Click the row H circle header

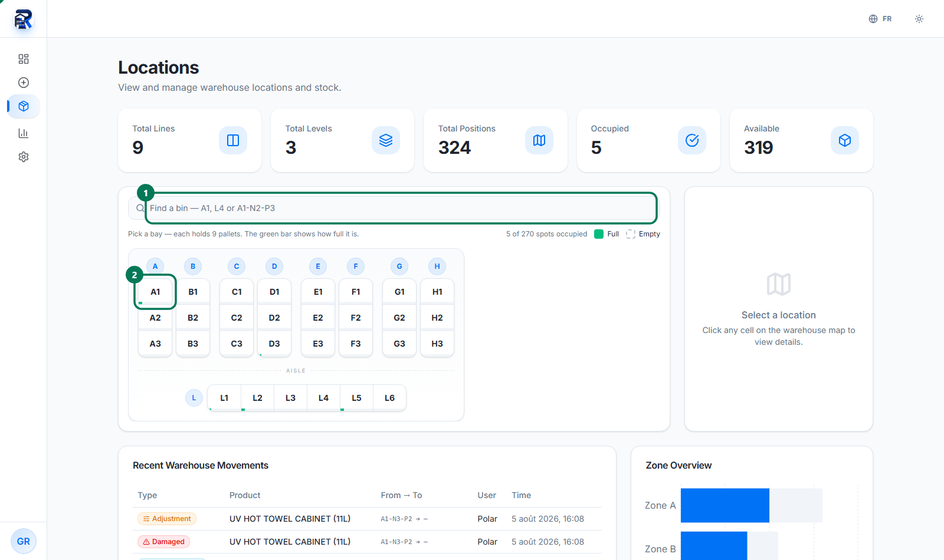(437, 266)
